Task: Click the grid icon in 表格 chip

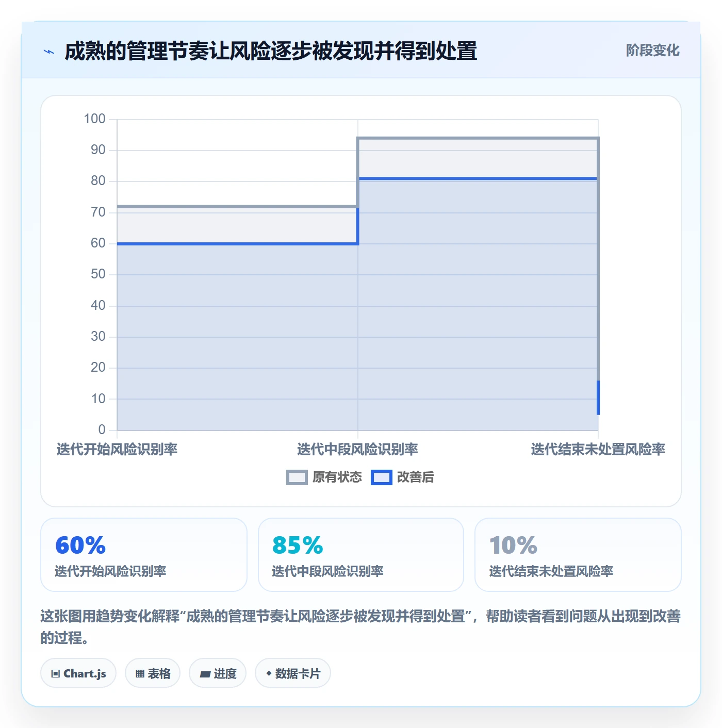Action: [140, 674]
